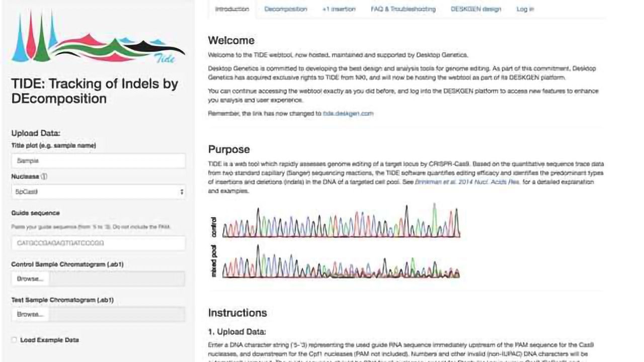Click the Welcome heading

tap(231, 41)
